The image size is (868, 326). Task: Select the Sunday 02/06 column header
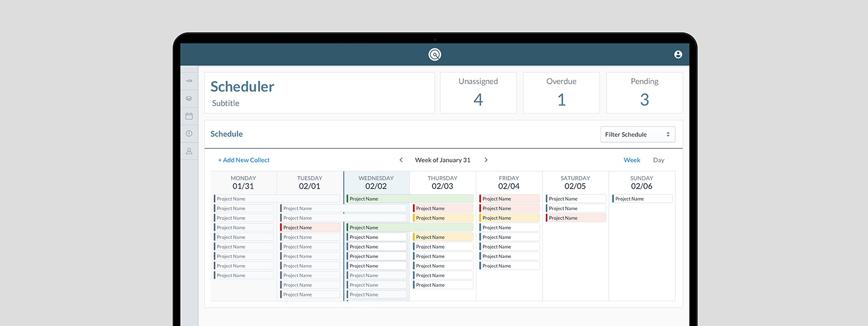click(642, 183)
